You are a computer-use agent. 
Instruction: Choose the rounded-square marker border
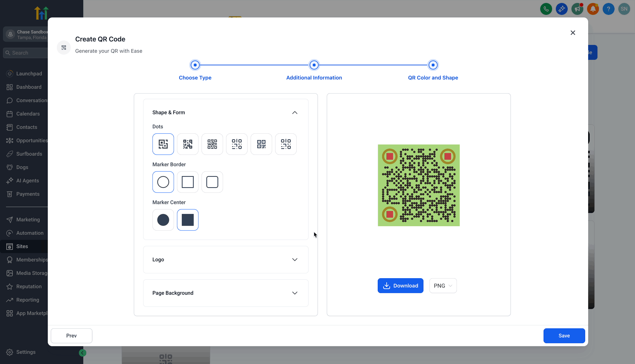click(212, 182)
